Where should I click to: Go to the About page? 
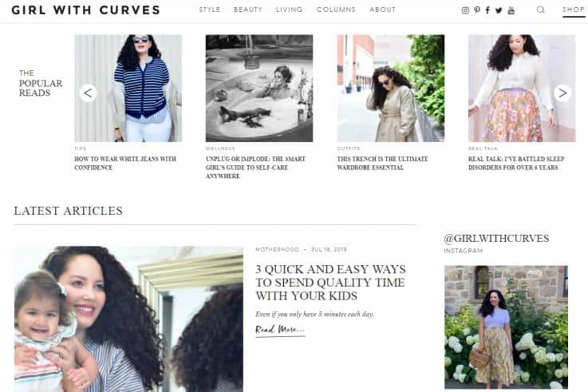click(382, 10)
